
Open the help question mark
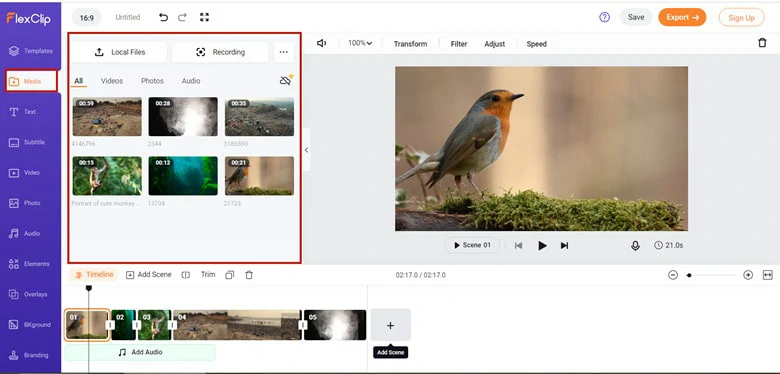coord(604,17)
